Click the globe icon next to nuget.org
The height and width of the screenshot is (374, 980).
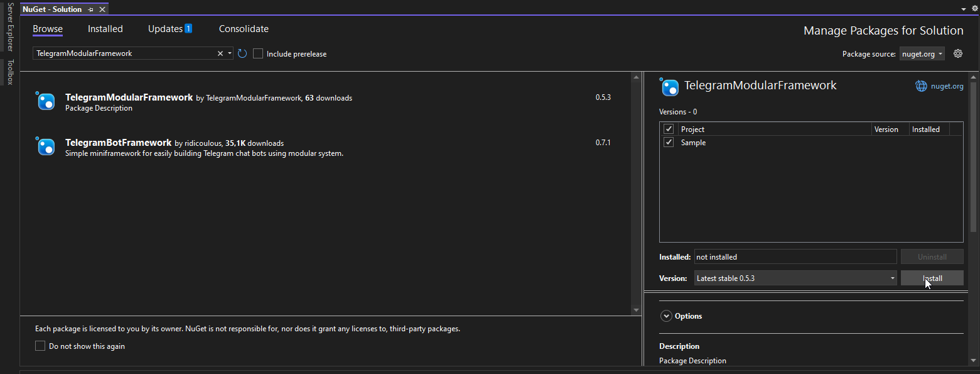[x=921, y=86]
